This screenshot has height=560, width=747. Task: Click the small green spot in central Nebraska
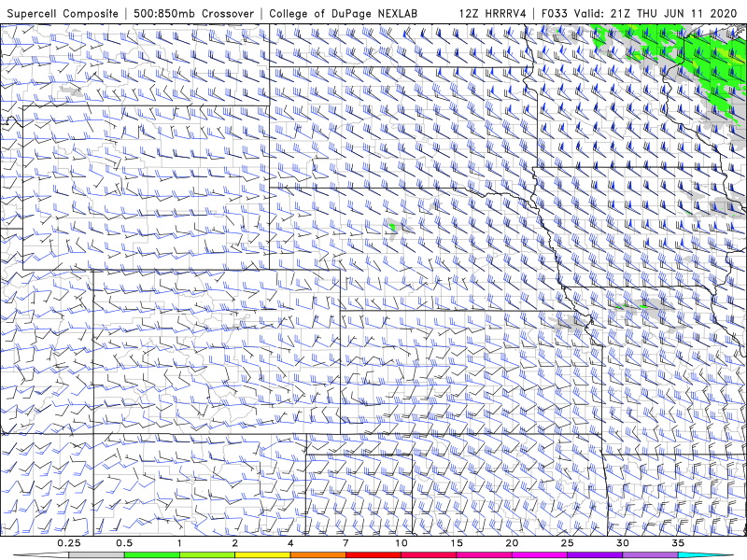392,227
